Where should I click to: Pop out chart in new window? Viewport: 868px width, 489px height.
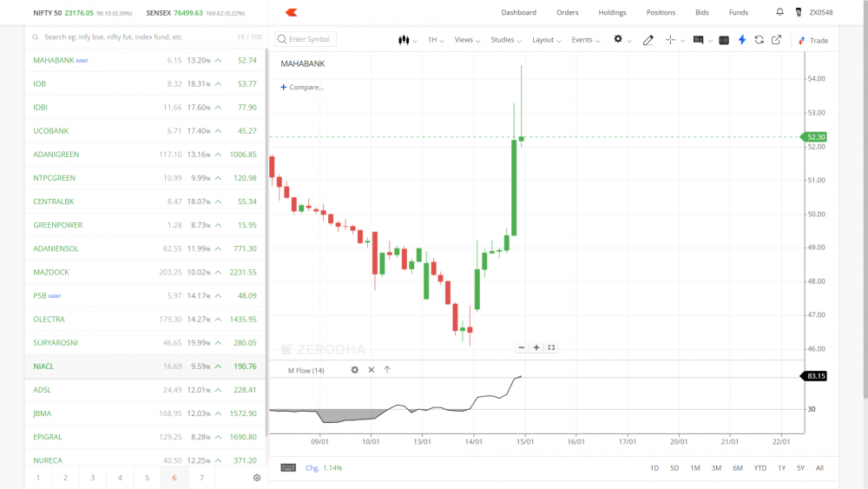(776, 40)
